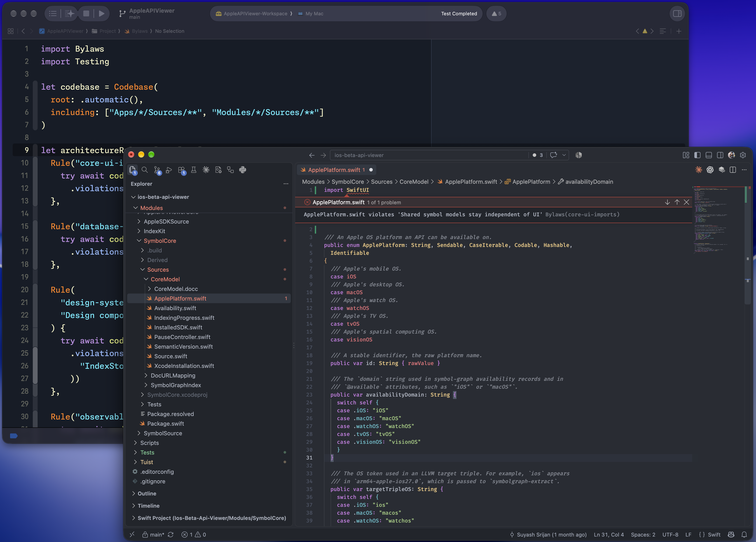Click the Spaces: 2 indentation setting
The image size is (756, 542).
click(x=643, y=534)
